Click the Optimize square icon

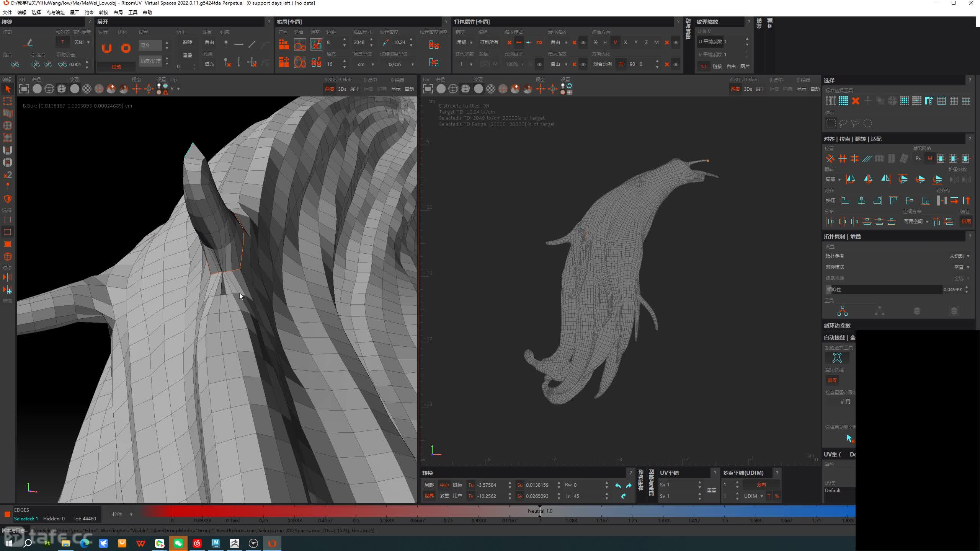pos(126,48)
